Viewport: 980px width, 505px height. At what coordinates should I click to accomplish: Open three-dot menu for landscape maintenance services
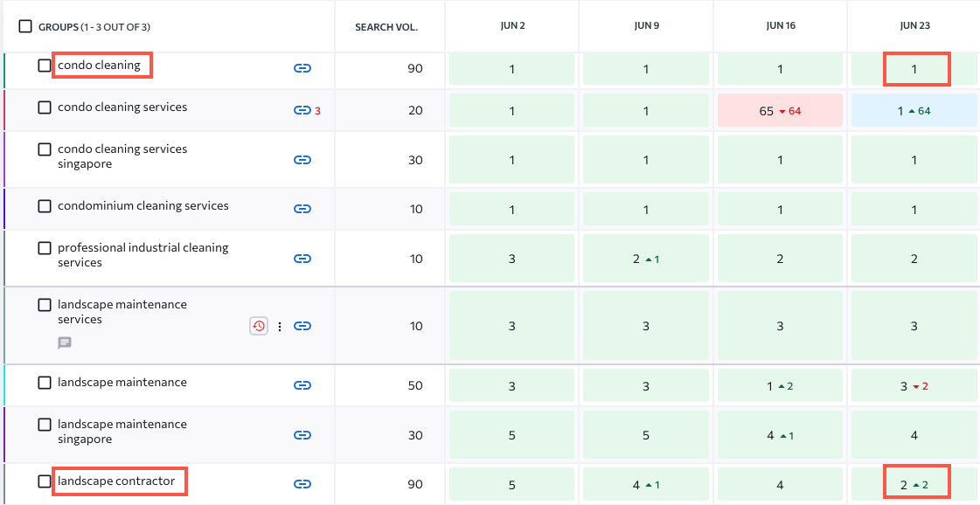[280, 326]
